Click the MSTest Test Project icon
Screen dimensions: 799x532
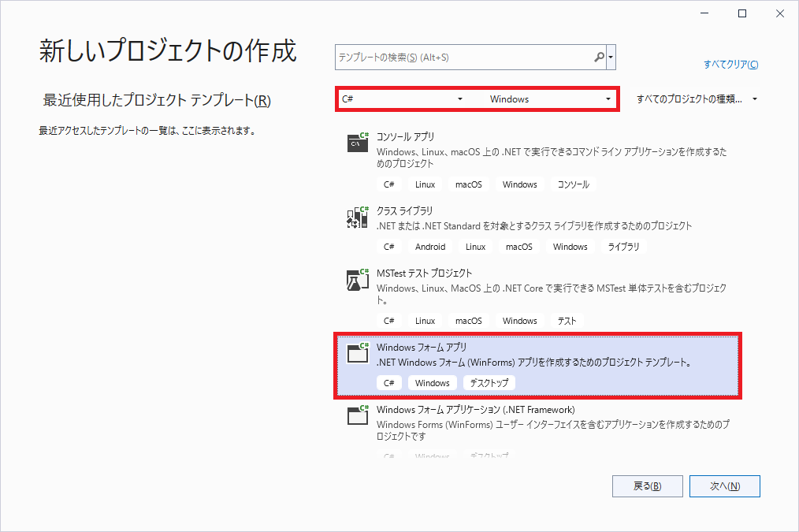(358, 280)
